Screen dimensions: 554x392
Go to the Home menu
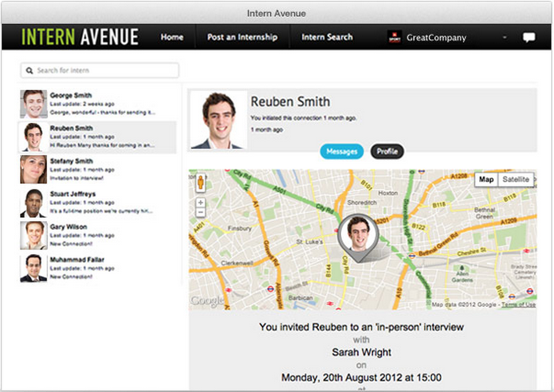click(172, 37)
